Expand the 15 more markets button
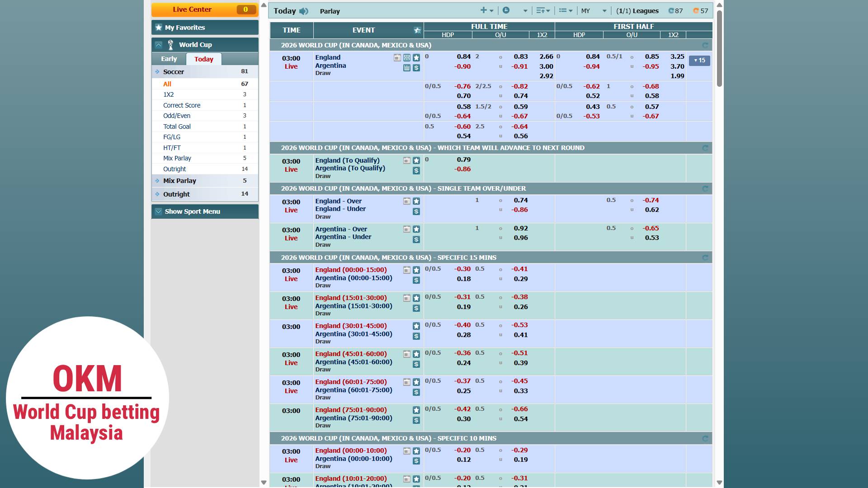Screen dimensions: 868x488 click(x=699, y=60)
